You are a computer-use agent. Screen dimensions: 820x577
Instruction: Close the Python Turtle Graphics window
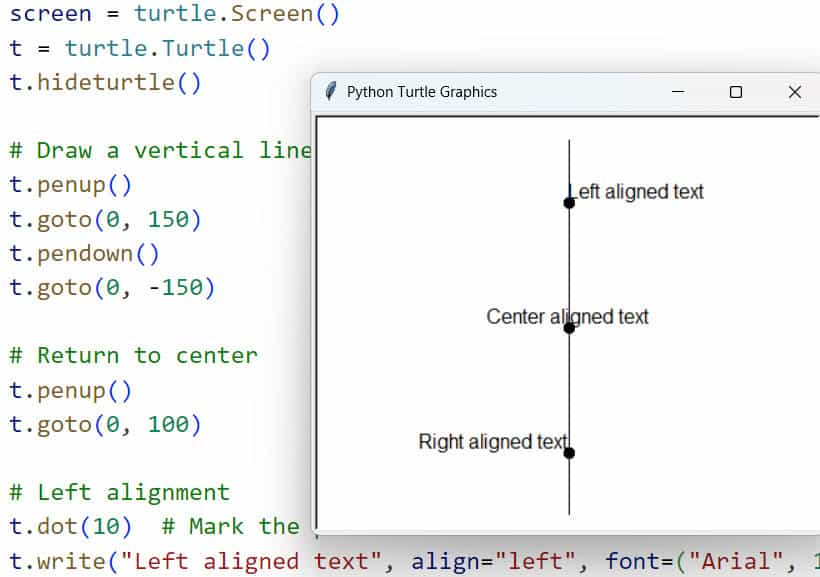(x=795, y=92)
